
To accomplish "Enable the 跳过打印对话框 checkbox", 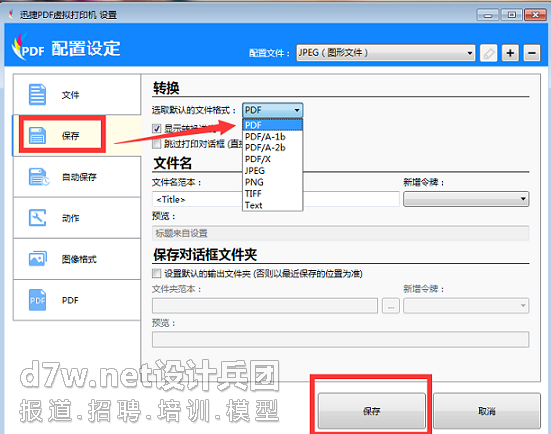I will 157,144.
